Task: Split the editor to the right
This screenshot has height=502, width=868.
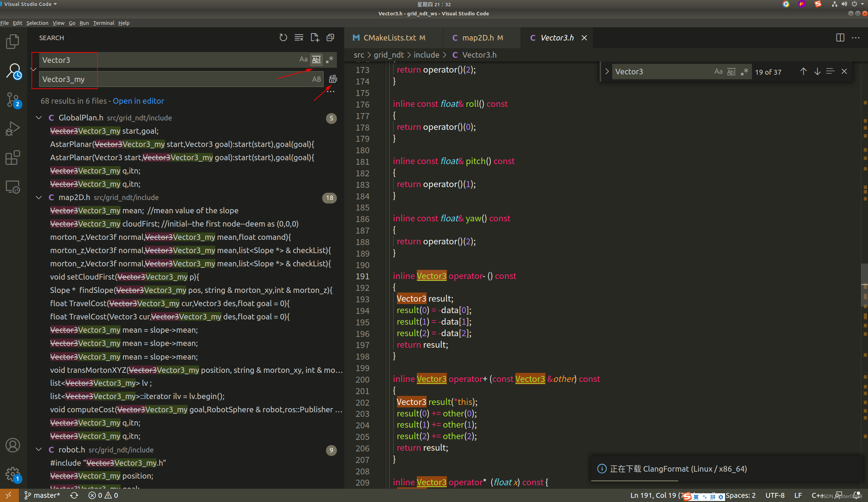Action: (840, 38)
